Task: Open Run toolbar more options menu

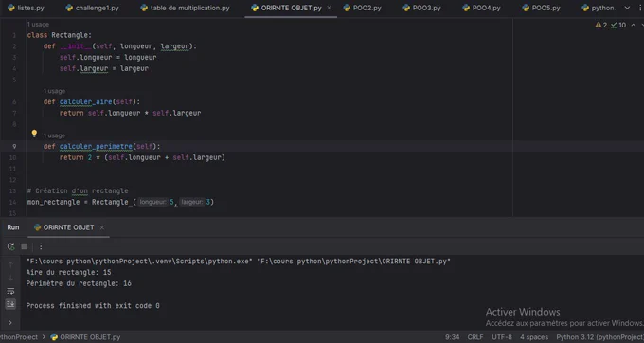Action: 41,246
